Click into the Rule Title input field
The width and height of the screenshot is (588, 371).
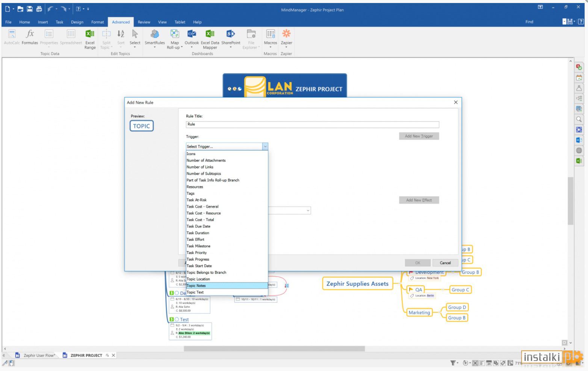point(312,124)
